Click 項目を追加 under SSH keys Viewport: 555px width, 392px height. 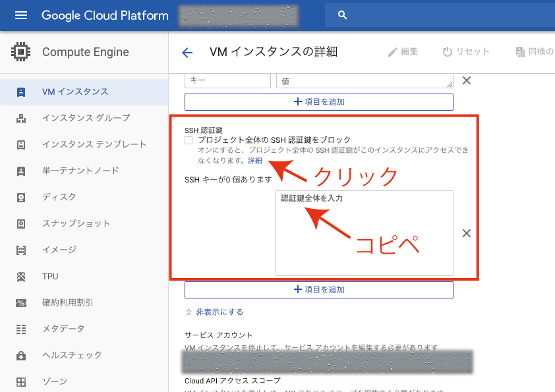tap(319, 290)
